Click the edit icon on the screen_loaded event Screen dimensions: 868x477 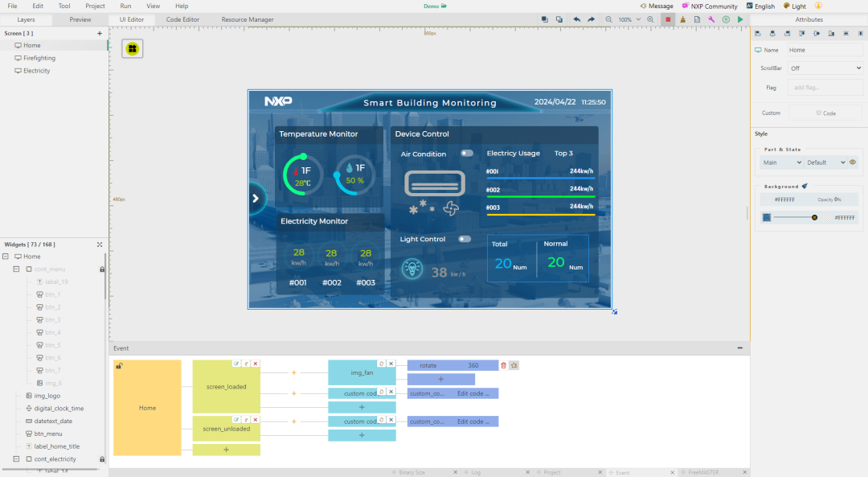point(236,364)
